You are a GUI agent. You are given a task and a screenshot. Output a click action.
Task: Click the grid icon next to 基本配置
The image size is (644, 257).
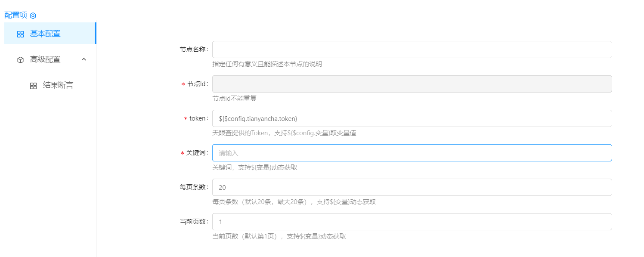click(20, 34)
